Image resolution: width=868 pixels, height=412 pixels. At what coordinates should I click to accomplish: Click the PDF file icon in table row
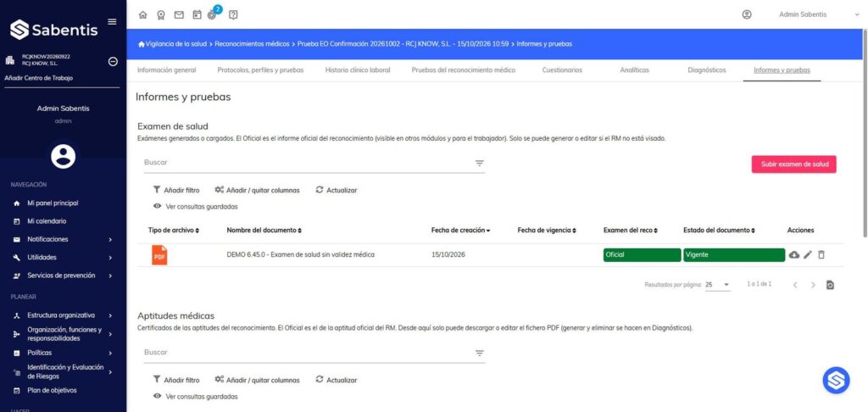(159, 255)
